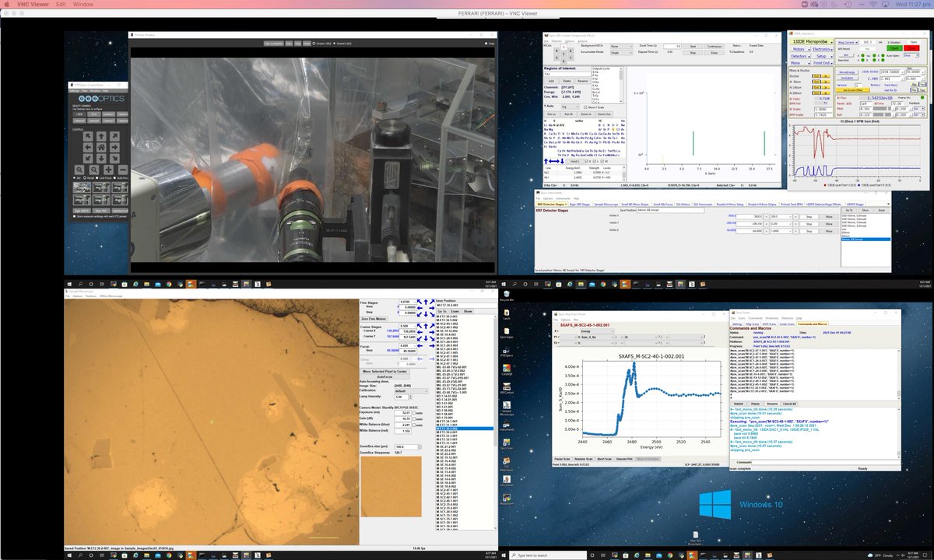The image size is (934, 560).
Task: Click Windows taskbar search box
Action: click(547, 555)
